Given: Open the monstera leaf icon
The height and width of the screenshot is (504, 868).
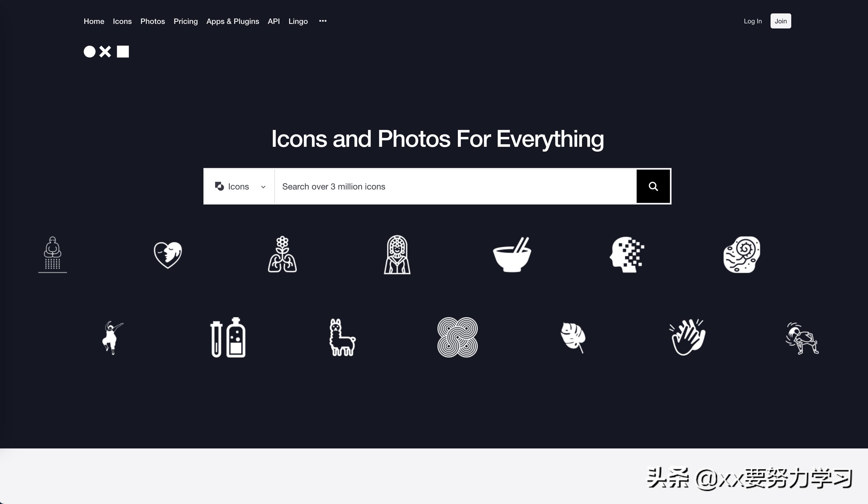Looking at the screenshot, I should click(x=573, y=338).
